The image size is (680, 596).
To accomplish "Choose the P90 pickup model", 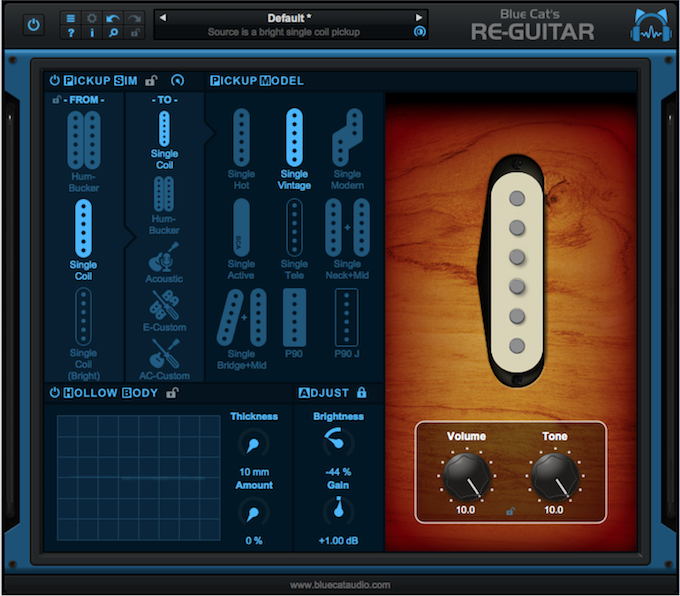I will (x=294, y=323).
